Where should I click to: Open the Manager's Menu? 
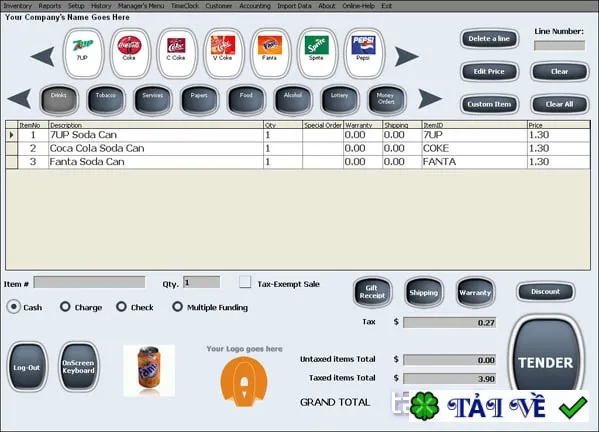(141, 6)
